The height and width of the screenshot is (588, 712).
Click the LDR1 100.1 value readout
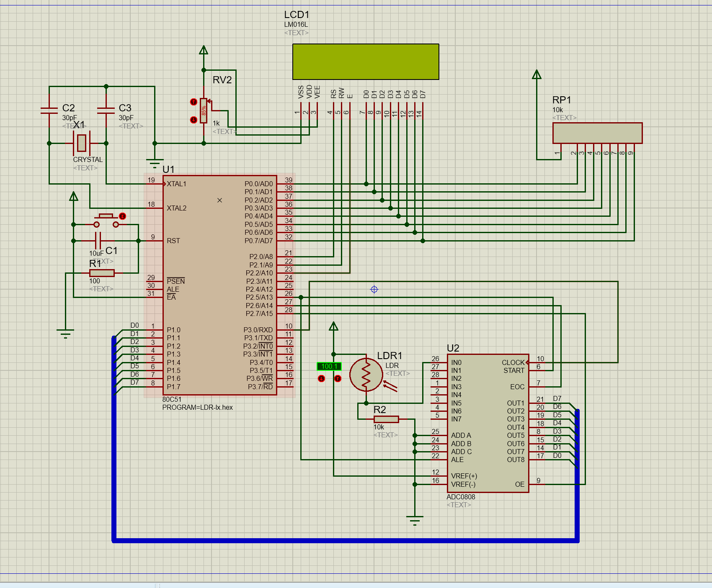(x=329, y=367)
